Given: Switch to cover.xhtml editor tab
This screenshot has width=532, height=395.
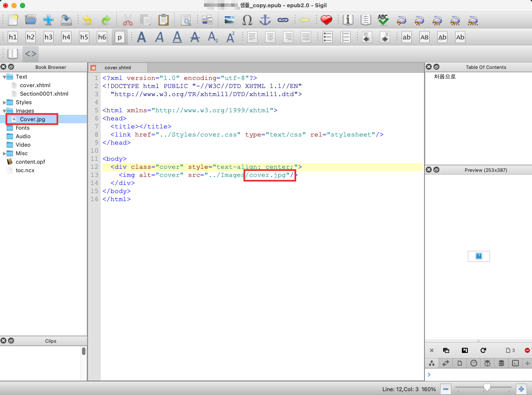Looking at the screenshot, I should pos(118,68).
